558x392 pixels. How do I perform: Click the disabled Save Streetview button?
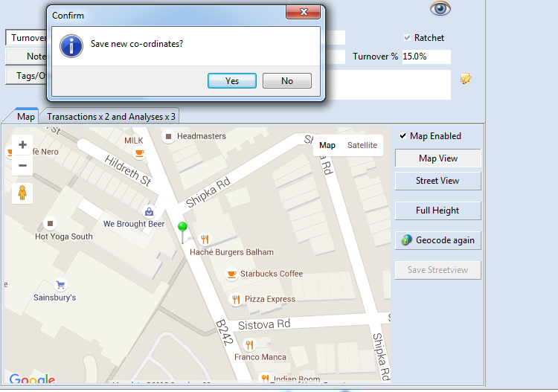click(438, 270)
